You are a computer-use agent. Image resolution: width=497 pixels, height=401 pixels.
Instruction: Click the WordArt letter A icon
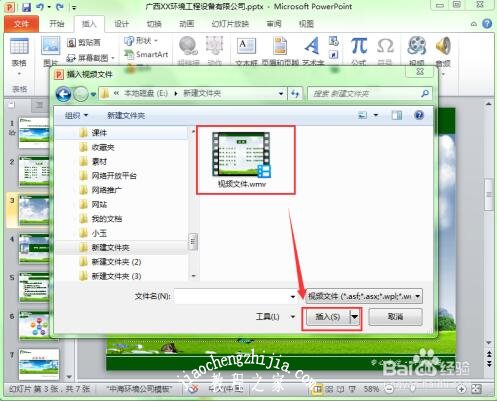click(312, 45)
